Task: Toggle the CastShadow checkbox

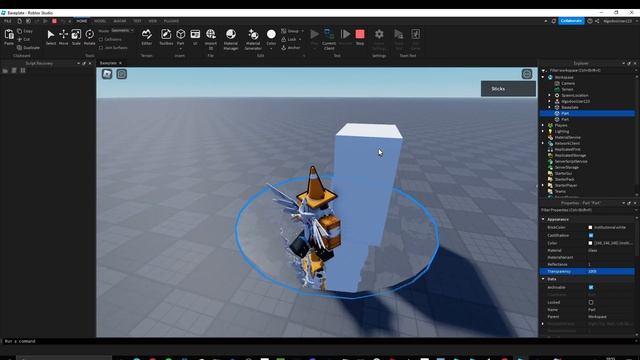Action: click(591, 236)
